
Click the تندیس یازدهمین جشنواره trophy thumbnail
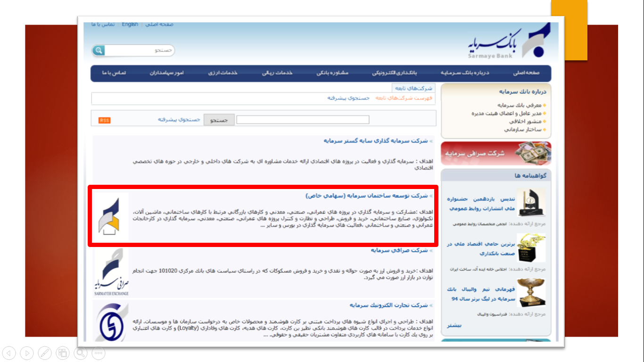pos(531,203)
